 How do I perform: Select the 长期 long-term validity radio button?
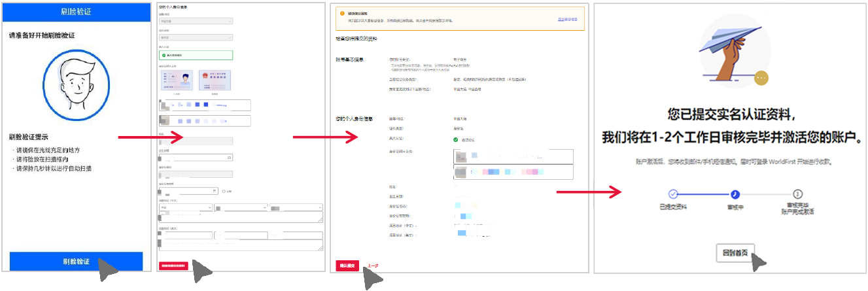(224, 191)
